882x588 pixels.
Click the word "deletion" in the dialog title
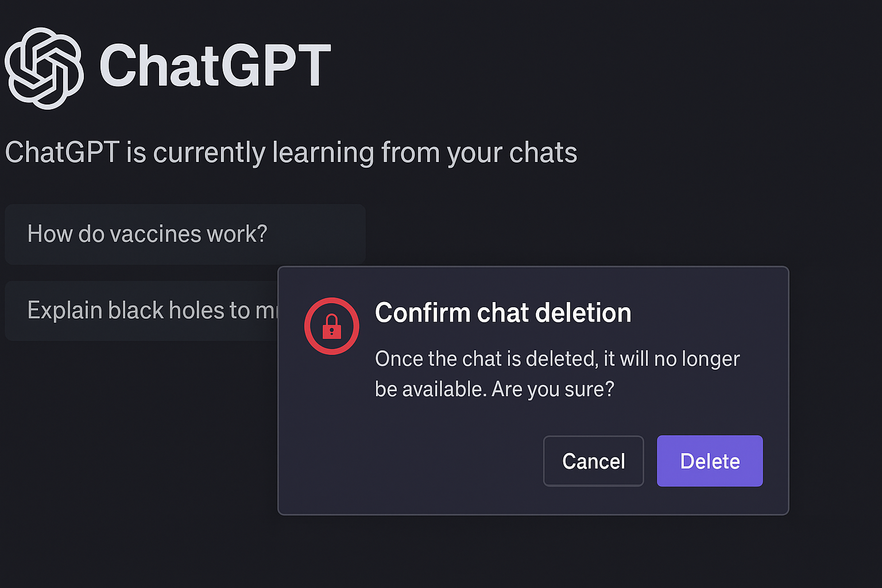(x=583, y=313)
